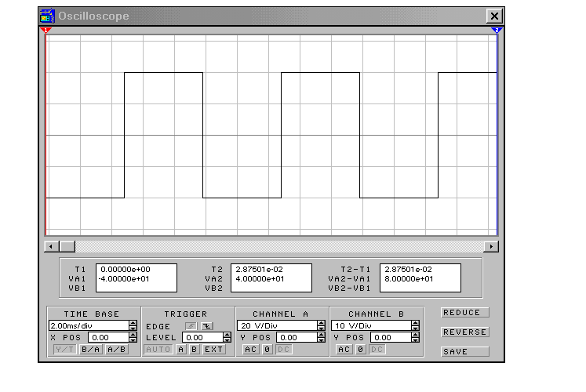This screenshot has height=392, width=586.
Task: Set Channel B coupling to 0
Action: click(x=361, y=350)
